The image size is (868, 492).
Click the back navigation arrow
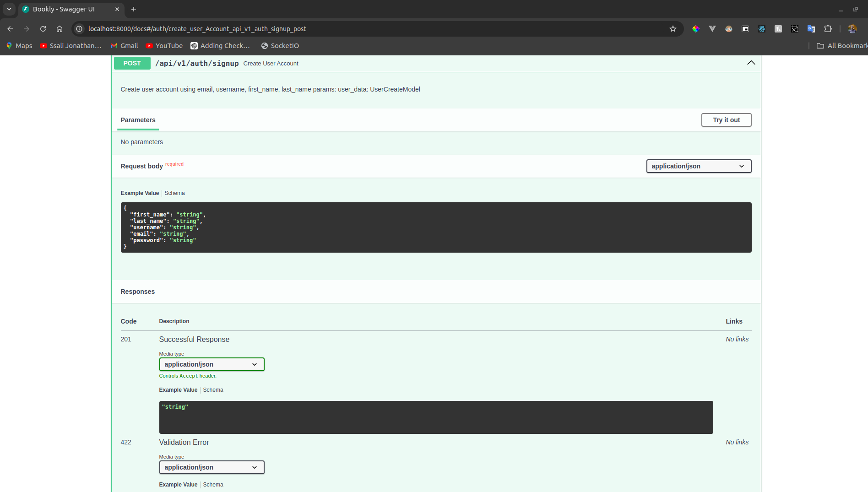tap(10, 28)
